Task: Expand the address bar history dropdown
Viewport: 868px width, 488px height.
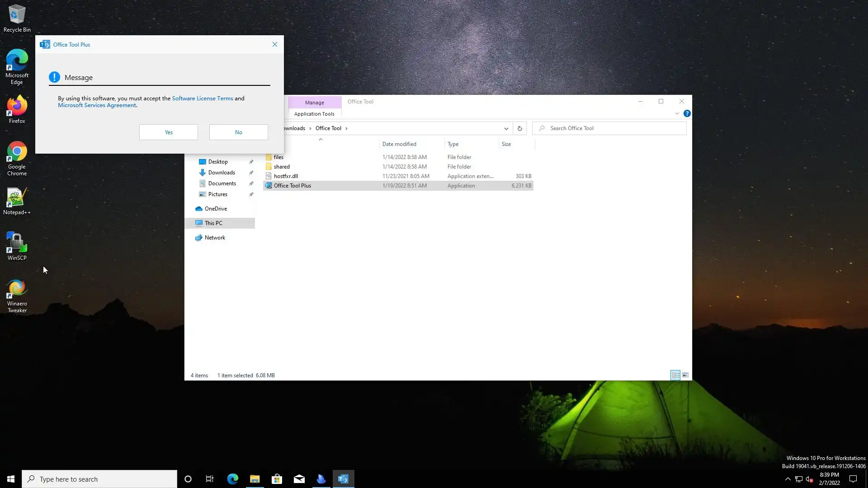Action: coord(506,128)
